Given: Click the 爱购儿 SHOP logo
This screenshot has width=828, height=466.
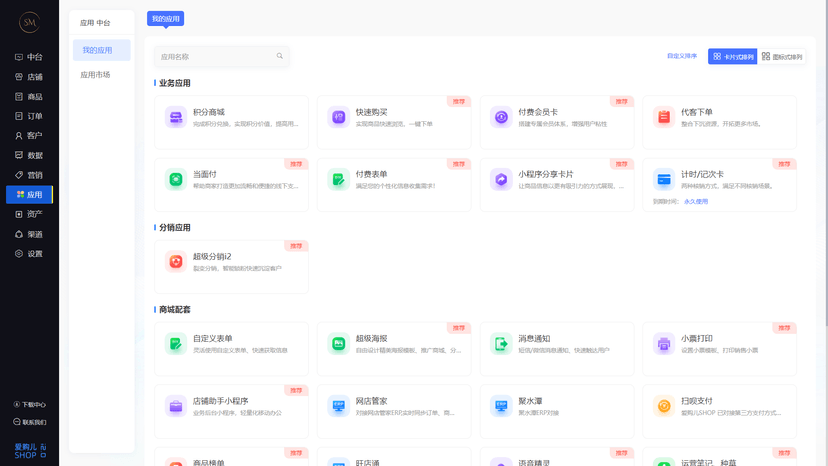Looking at the screenshot, I should tap(30, 451).
